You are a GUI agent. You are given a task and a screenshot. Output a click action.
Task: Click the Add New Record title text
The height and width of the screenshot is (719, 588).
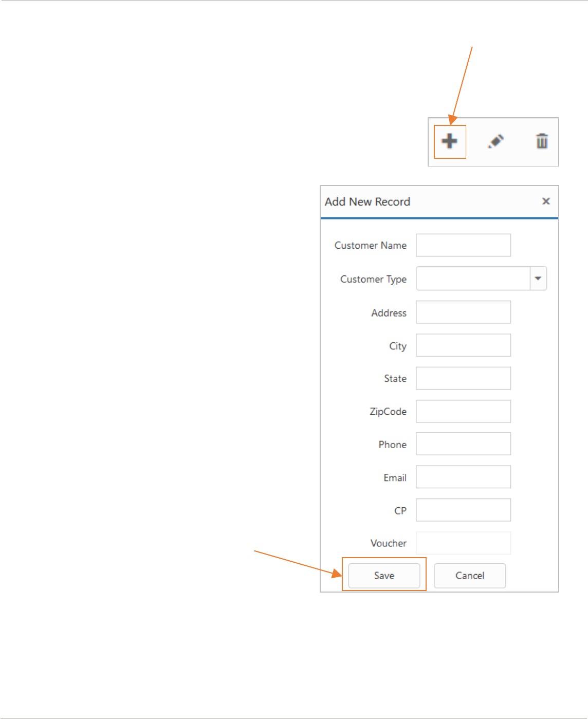pos(367,201)
